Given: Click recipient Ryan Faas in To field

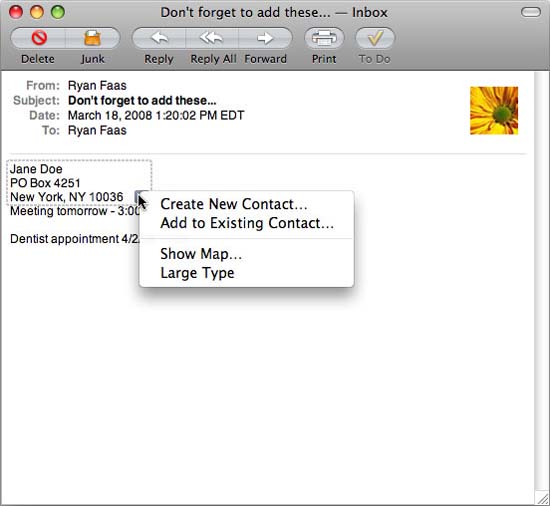Looking at the screenshot, I should (97, 130).
